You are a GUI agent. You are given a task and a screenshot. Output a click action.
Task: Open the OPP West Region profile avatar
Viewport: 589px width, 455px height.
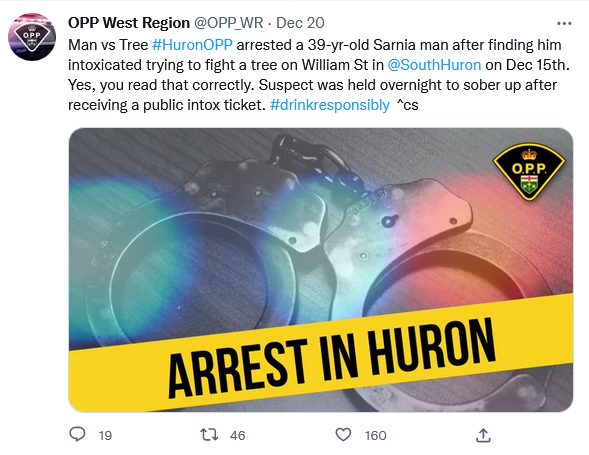tap(32, 37)
